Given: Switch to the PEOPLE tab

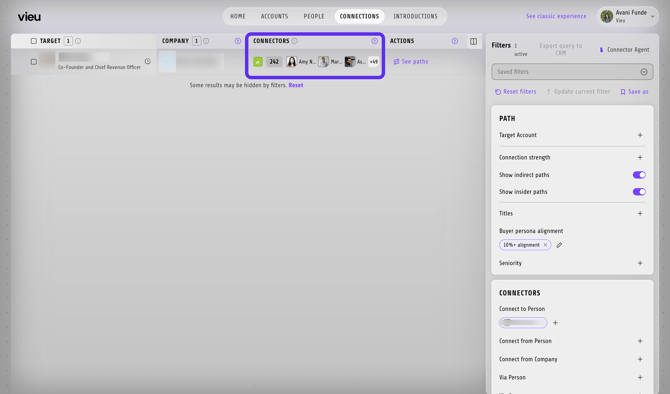Looking at the screenshot, I should (314, 16).
